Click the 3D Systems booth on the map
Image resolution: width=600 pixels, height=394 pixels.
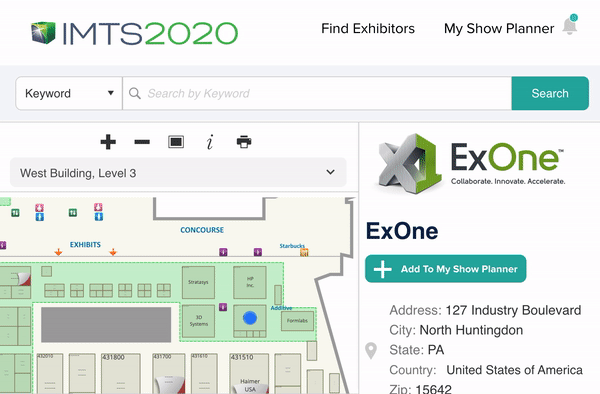point(198,321)
